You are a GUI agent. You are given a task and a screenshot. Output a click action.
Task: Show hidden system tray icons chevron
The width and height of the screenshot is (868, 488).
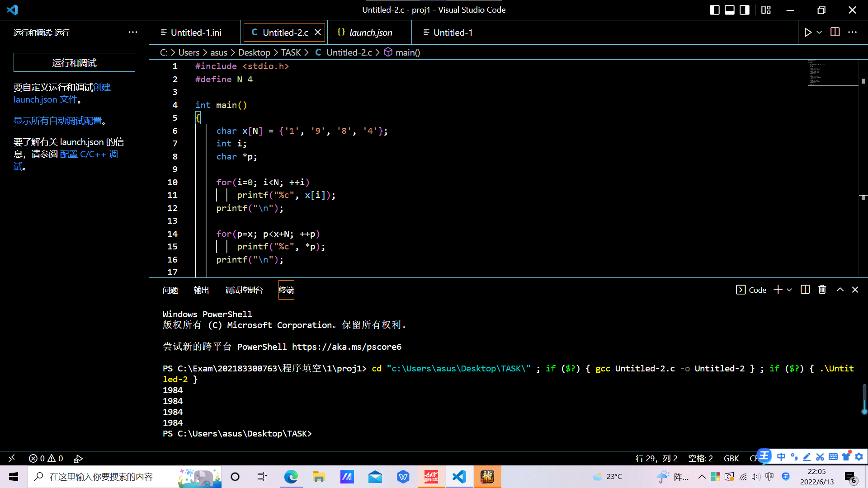pos(702,477)
